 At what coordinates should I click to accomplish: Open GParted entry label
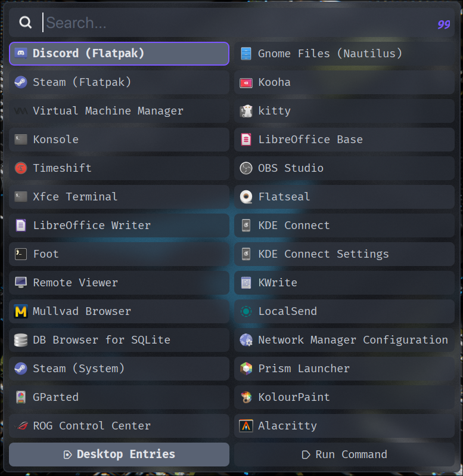56,397
